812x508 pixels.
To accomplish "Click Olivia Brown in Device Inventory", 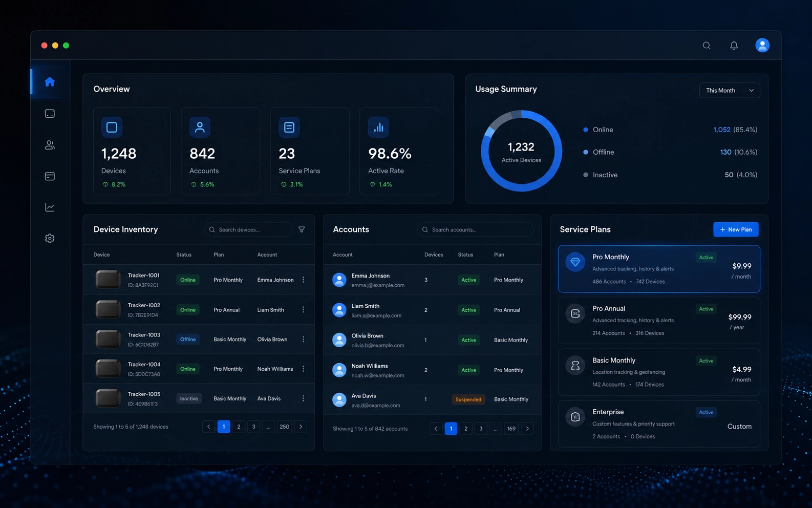I will 272,340.
